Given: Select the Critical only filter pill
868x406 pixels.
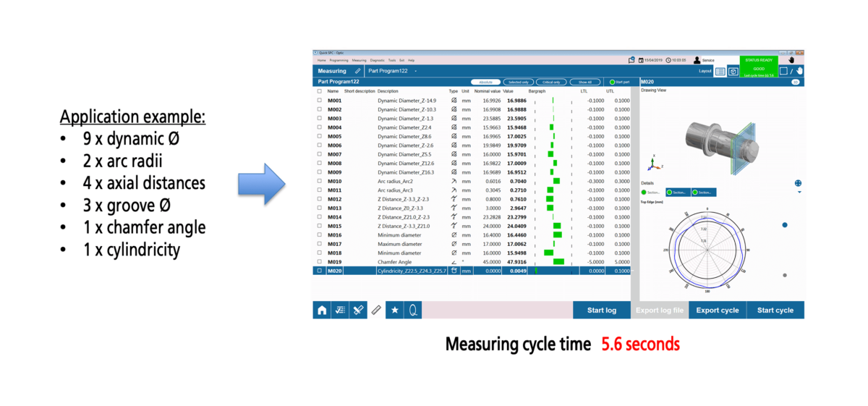Looking at the screenshot, I should 551,82.
